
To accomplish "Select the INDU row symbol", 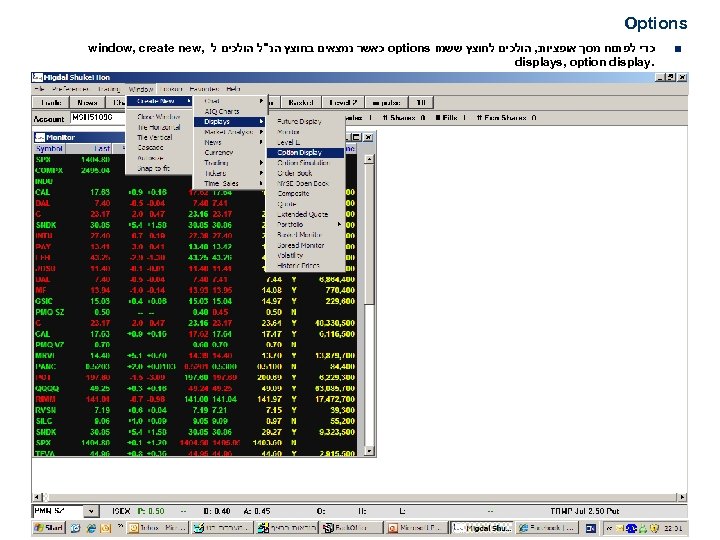I will point(44,181).
